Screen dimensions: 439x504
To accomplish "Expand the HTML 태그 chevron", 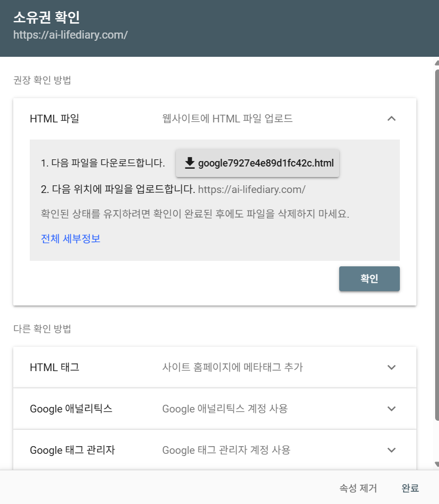I will tap(392, 367).
